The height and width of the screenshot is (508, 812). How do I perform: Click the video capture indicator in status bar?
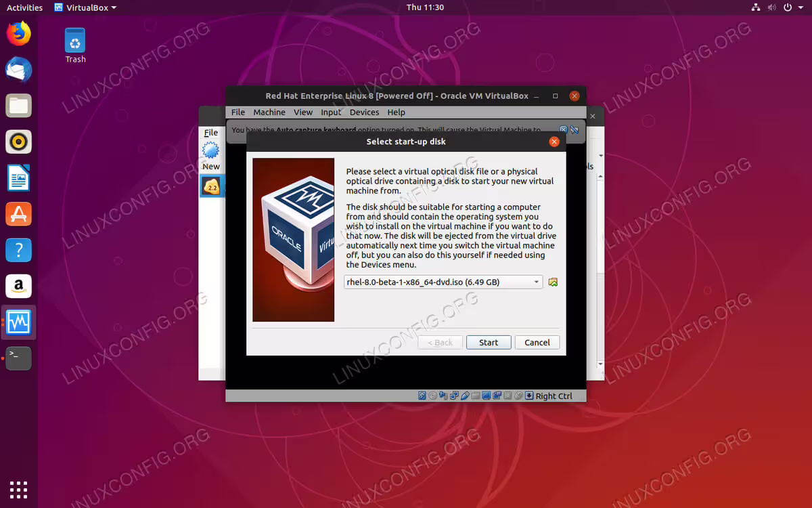pos(497,396)
